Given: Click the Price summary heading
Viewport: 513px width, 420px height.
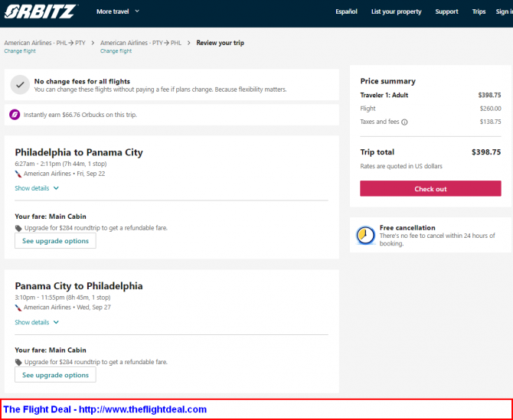Looking at the screenshot, I should pyautogui.click(x=387, y=81).
